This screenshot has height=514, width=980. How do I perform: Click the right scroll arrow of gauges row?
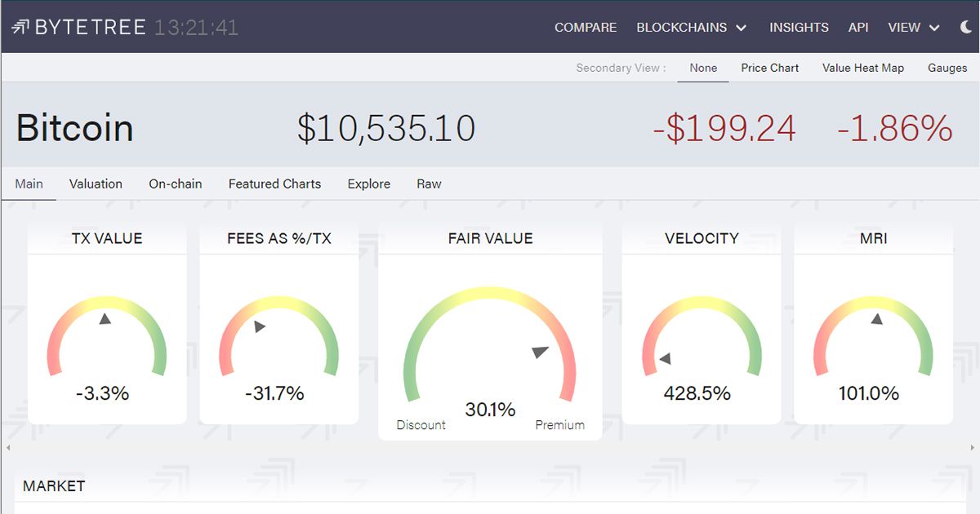coord(973,448)
